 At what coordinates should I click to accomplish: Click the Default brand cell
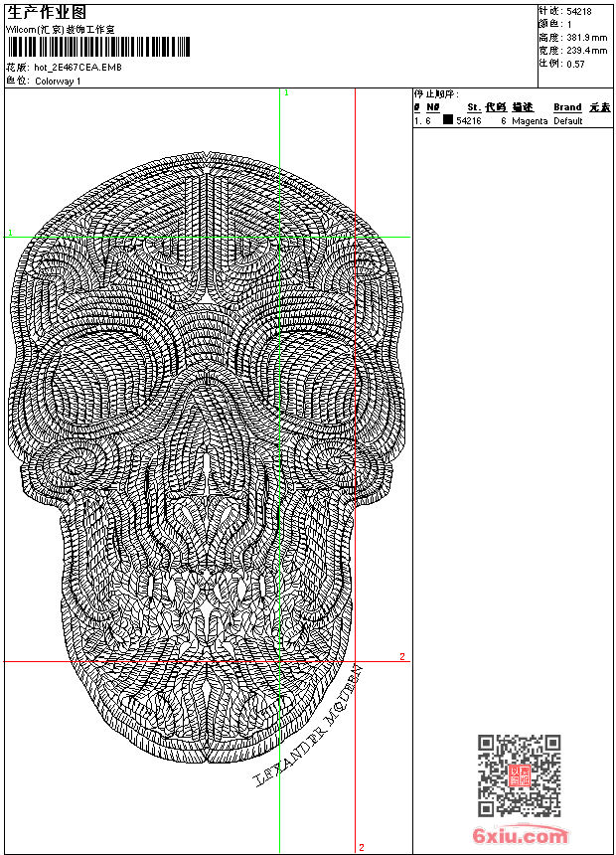coord(568,121)
